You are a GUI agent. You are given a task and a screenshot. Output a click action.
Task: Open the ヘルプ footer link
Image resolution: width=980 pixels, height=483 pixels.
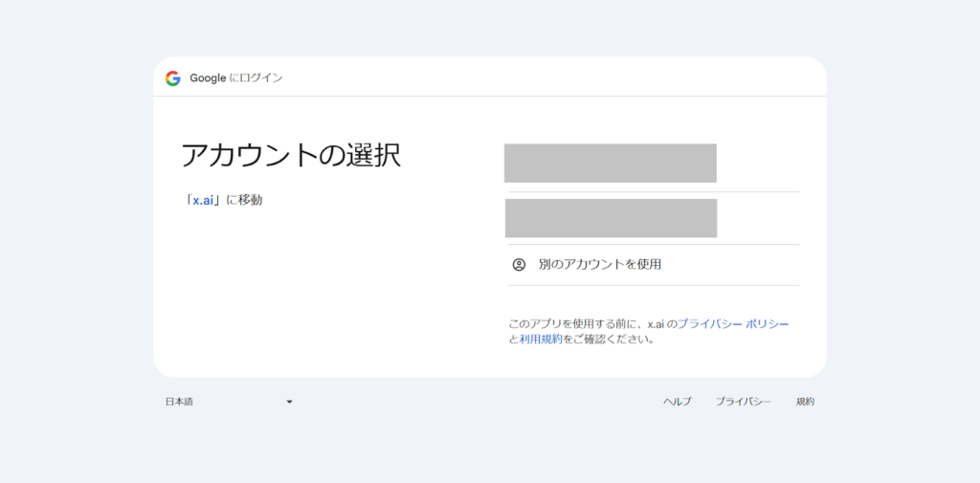tap(678, 402)
